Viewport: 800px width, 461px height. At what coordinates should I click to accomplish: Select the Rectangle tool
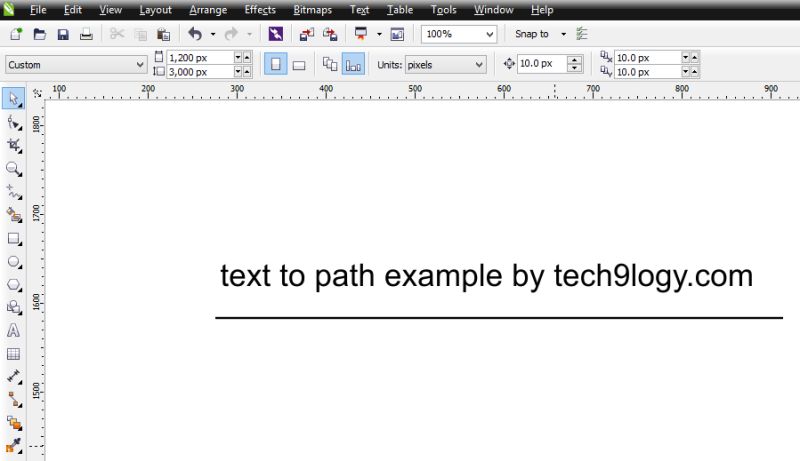click(x=14, y=239)
